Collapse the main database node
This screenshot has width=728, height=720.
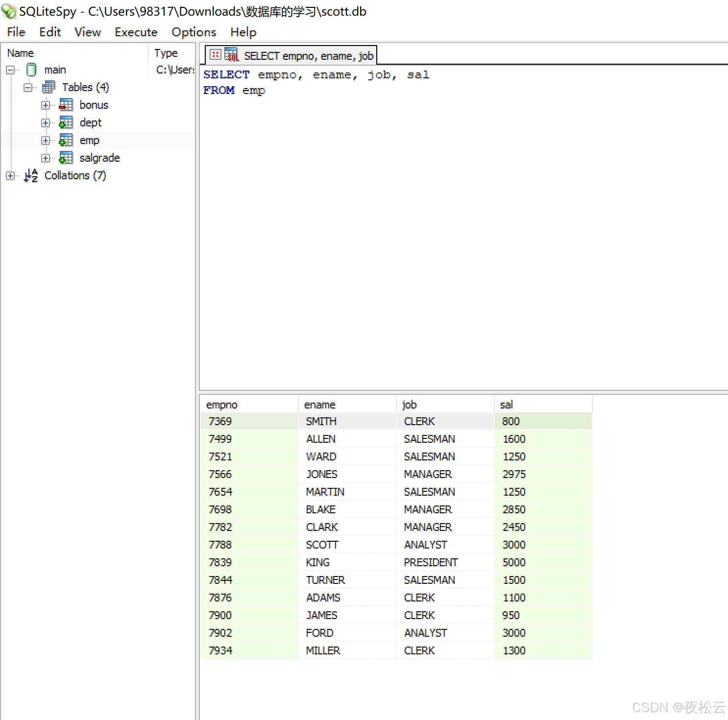[10, 70]
